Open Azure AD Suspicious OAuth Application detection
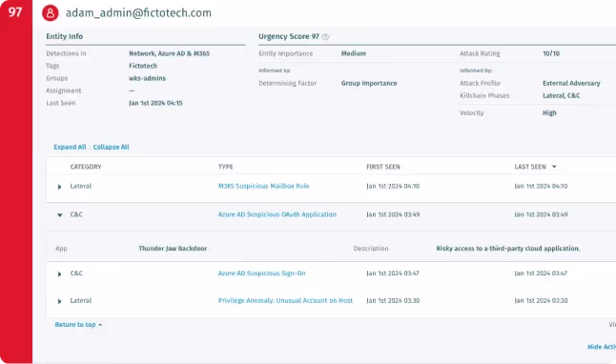 coord(277,214)
